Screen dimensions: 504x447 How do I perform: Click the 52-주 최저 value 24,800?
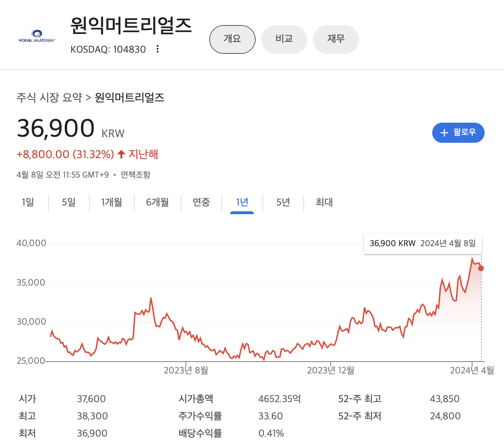click(x=445, y=416)
